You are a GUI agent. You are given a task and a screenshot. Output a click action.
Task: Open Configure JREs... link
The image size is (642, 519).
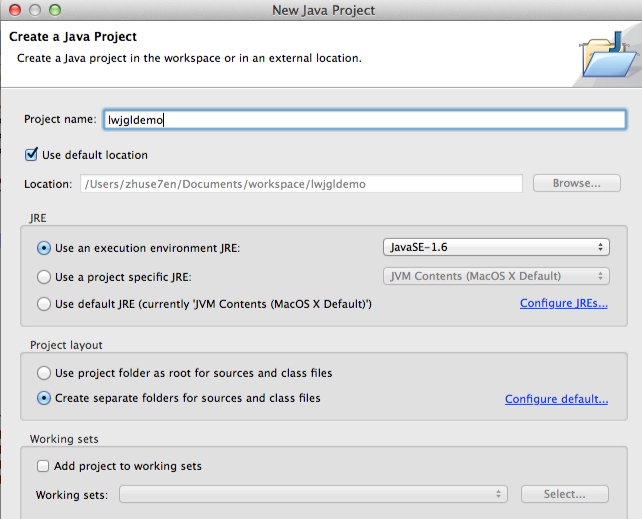[x=564, y=303]
